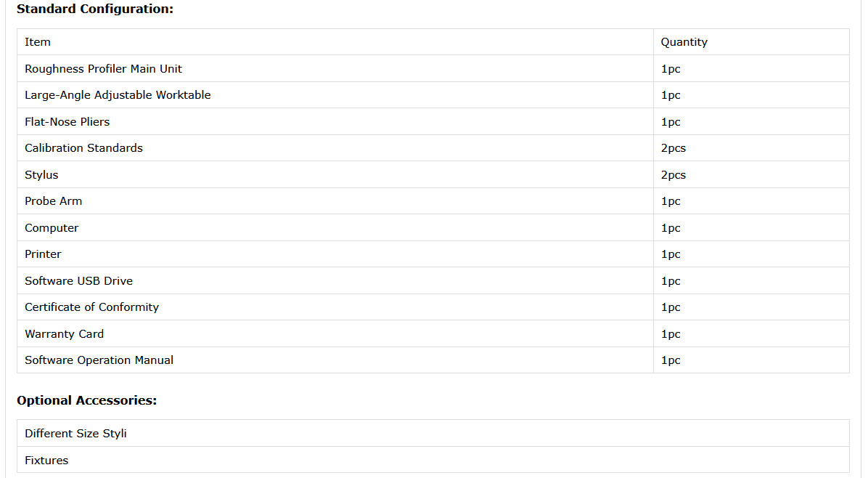This screenshot has width=868, height=478.
Task: Click the Large-Angle Adjustable Worktable row
Action: (118, 95)
